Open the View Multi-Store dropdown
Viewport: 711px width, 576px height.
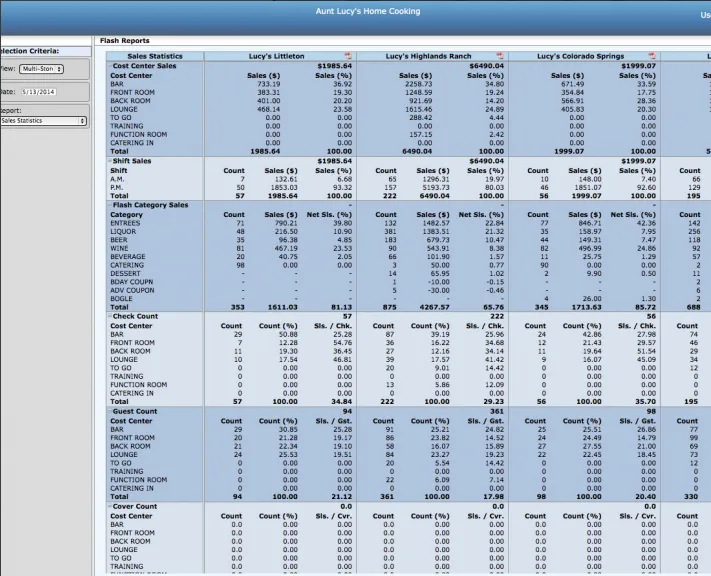pyautogui.click(x=41, y=69)
